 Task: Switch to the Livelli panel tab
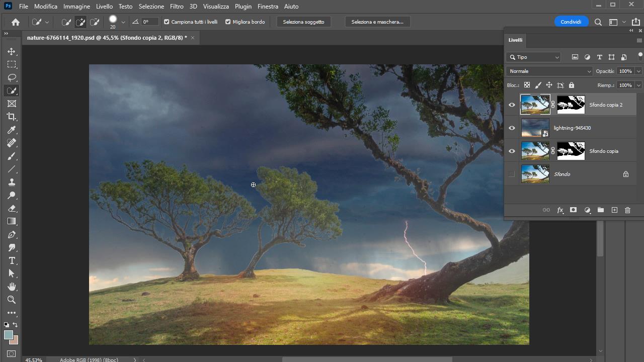pos(515,40)
